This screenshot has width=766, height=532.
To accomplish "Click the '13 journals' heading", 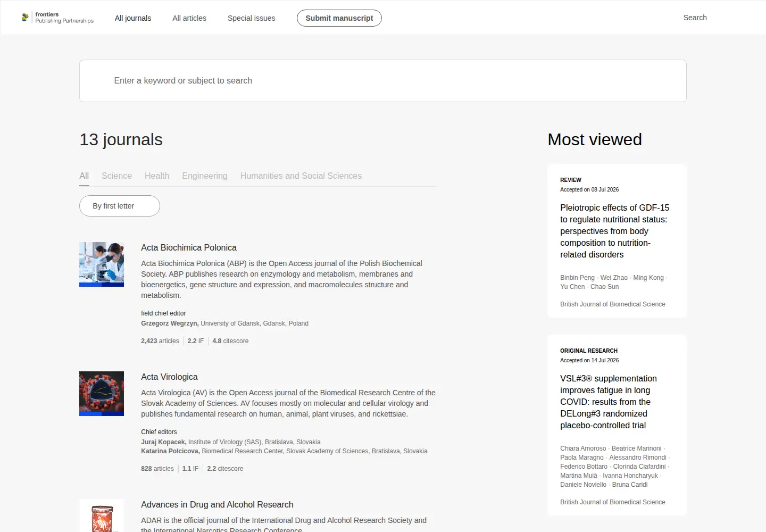I will point(121,139).
